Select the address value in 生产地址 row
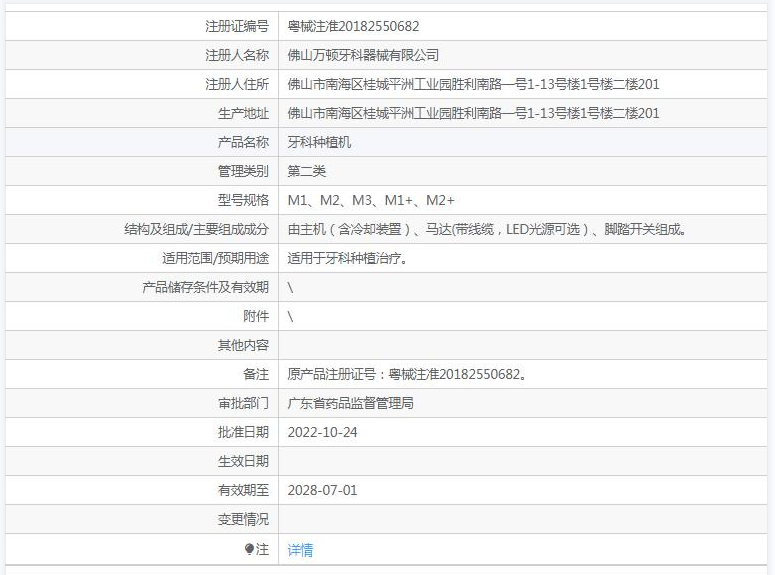This screenshot has height=575, width=775. click(x=474, y=113)
